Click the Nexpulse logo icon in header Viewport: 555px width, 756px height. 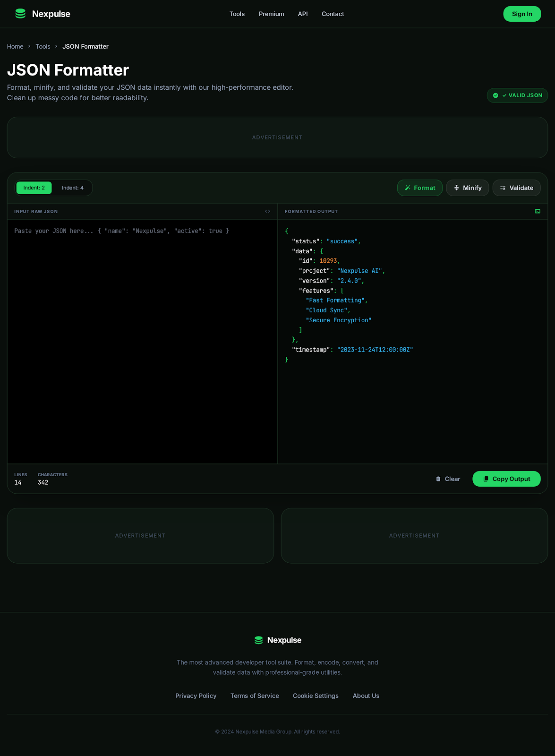20,14
